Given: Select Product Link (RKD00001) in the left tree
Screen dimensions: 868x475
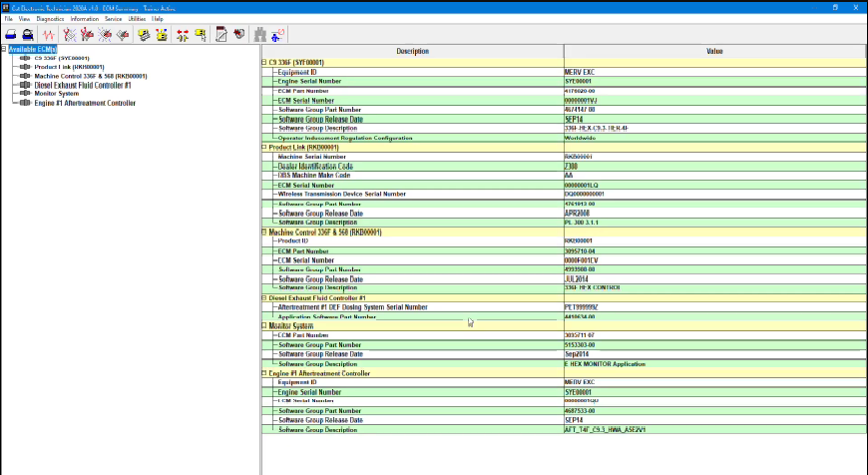Looking at the screenshot, I should point(66,67).
